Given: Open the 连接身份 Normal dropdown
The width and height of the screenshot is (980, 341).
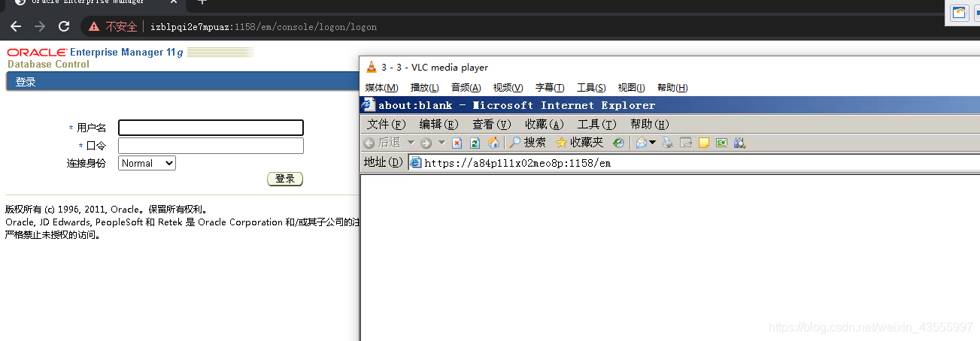Looking at the screenshot, I should click(x=147, y=163).
